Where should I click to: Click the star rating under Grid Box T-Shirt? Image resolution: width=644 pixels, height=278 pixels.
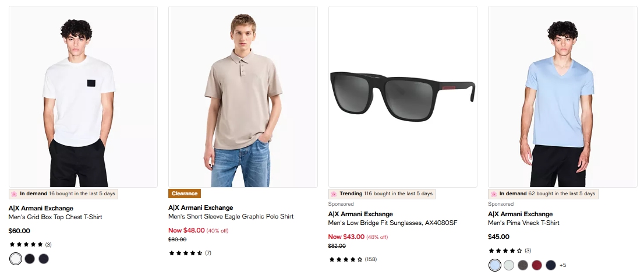click(26, 244)
